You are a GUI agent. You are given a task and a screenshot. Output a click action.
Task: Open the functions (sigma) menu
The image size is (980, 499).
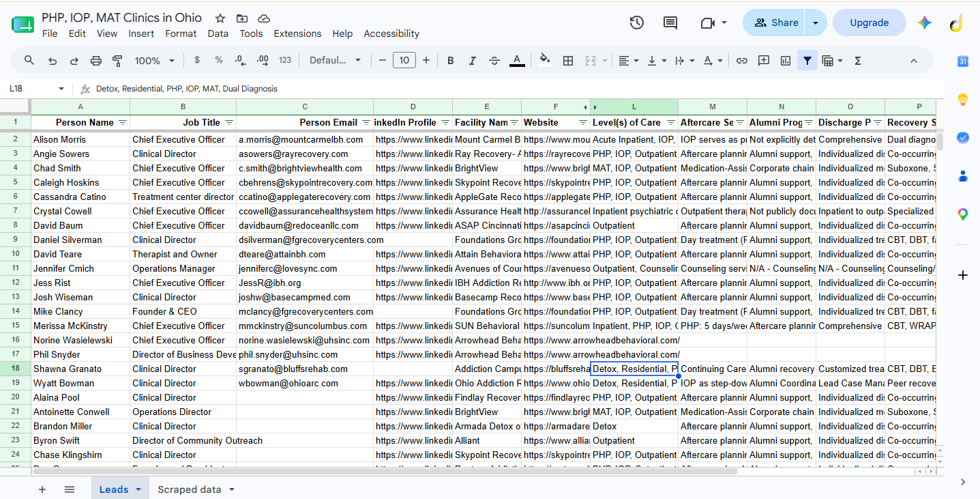click(858, 60)
